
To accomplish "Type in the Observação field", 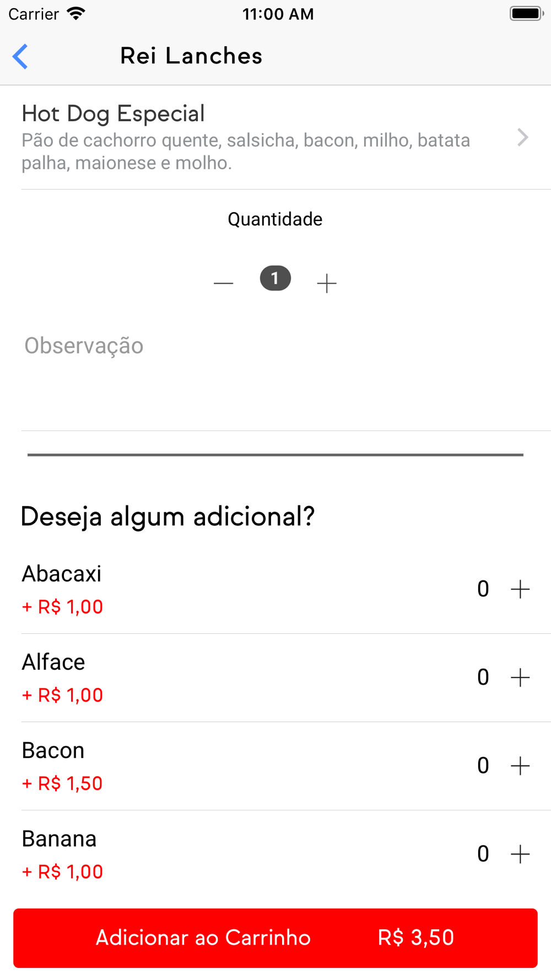I will [x=275, y=375].
